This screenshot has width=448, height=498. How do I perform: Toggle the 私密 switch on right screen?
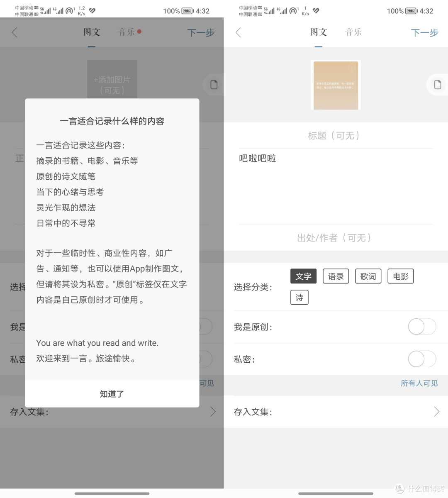pos(422,359)
